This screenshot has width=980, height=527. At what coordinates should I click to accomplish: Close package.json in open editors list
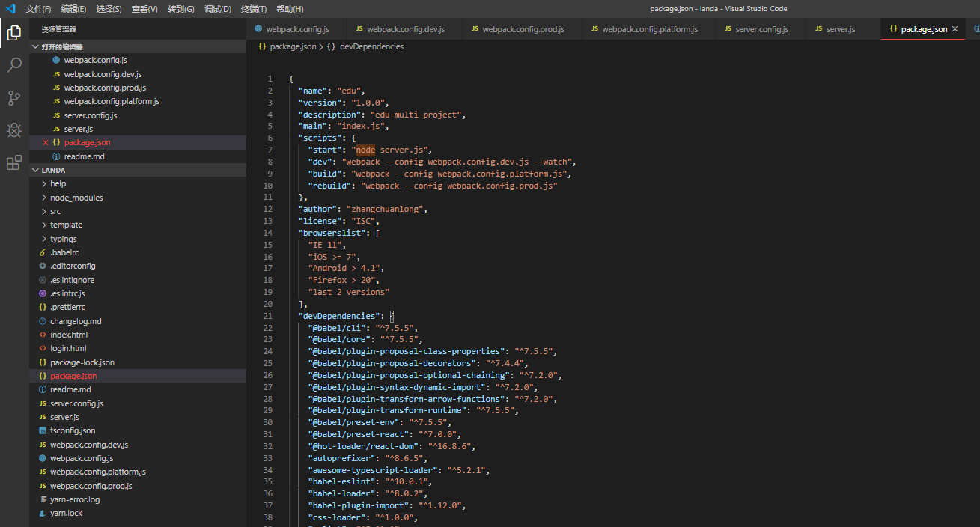coord(46,142)
